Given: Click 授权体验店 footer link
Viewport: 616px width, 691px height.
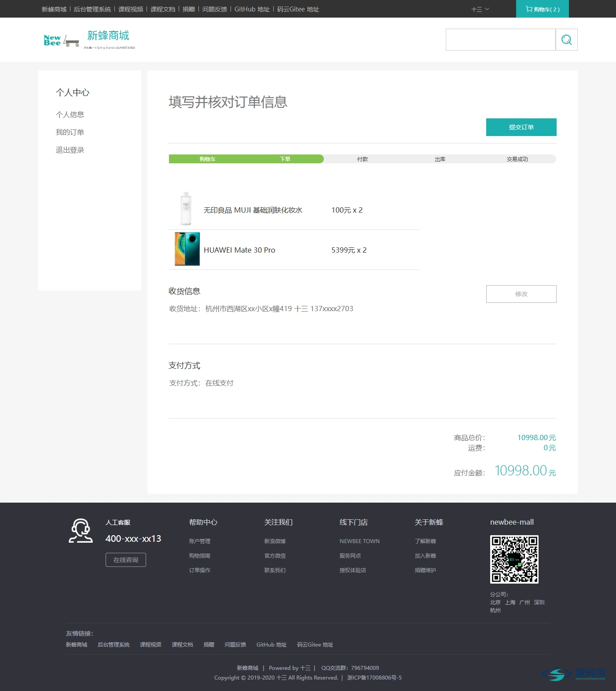Looking at the screenshot, I should [353, 570].
